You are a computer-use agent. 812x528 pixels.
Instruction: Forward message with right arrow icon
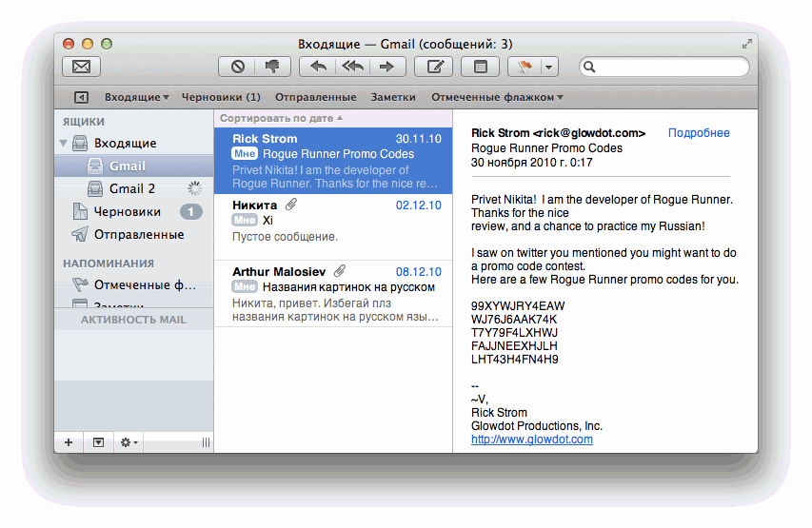coord(387,67)
